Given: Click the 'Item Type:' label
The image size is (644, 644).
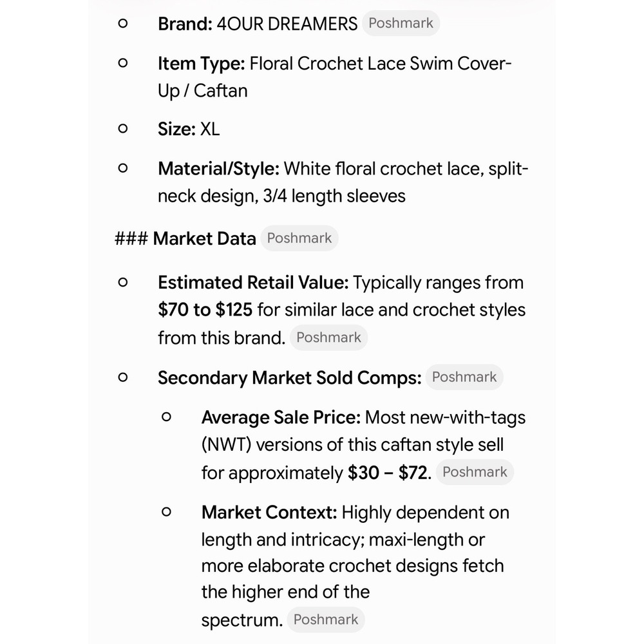Looking at the screenshot, I should [x=202, y=64].
